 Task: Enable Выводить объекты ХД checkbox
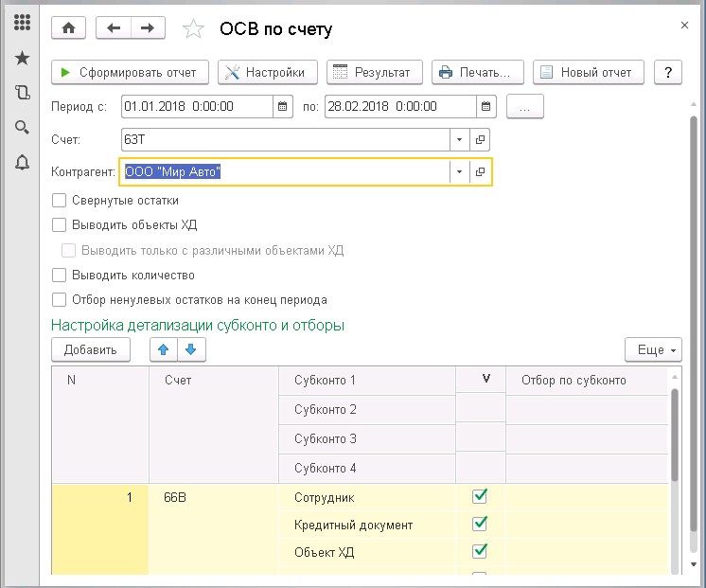[x=59, y=224]
